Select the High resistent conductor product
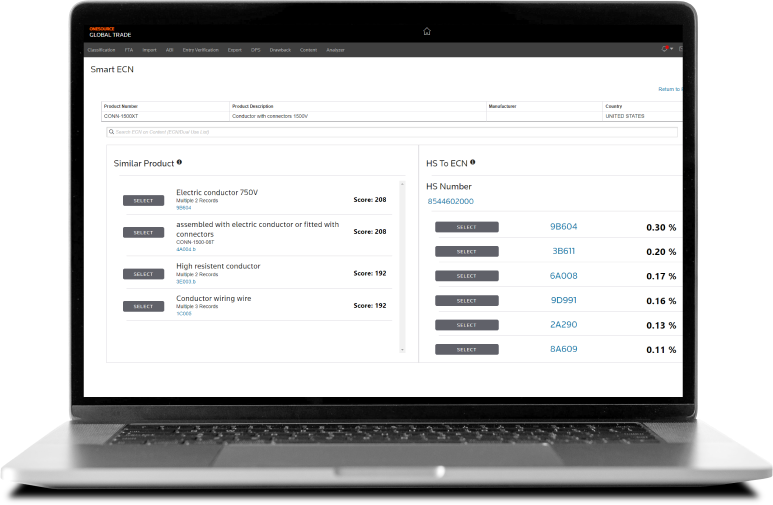 coord(143,274)
